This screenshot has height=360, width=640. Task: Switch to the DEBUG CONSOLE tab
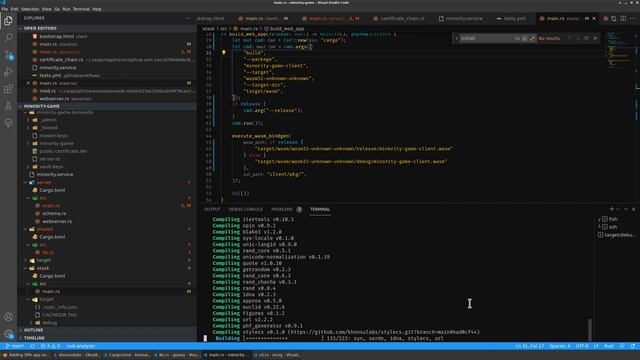(x=245, y=209)
